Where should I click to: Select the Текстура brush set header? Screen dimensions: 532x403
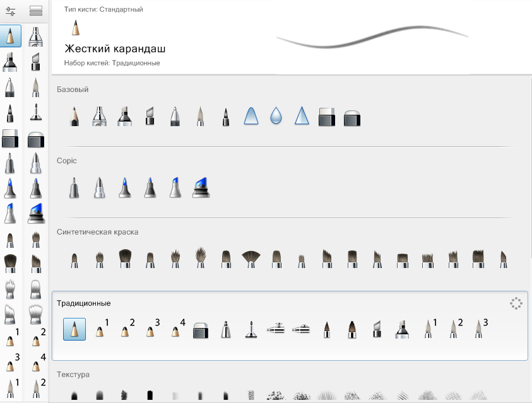[73, 375]
